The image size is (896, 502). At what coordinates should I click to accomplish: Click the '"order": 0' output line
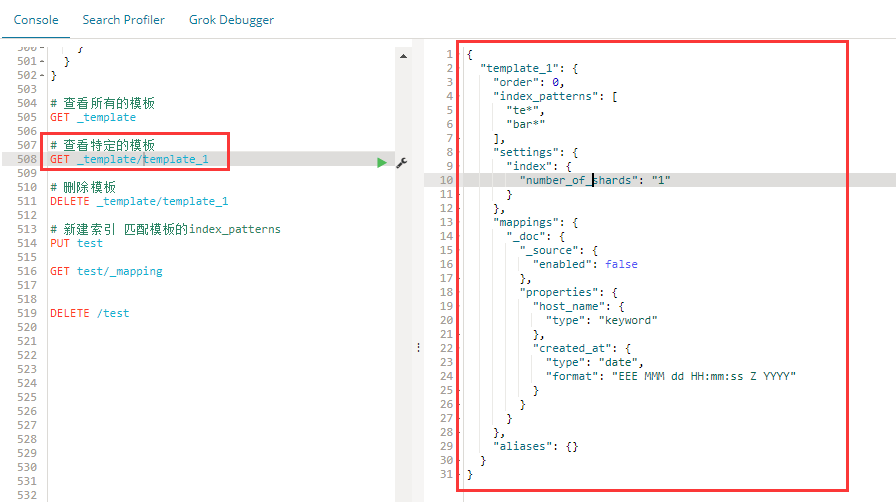pos(529,82)
